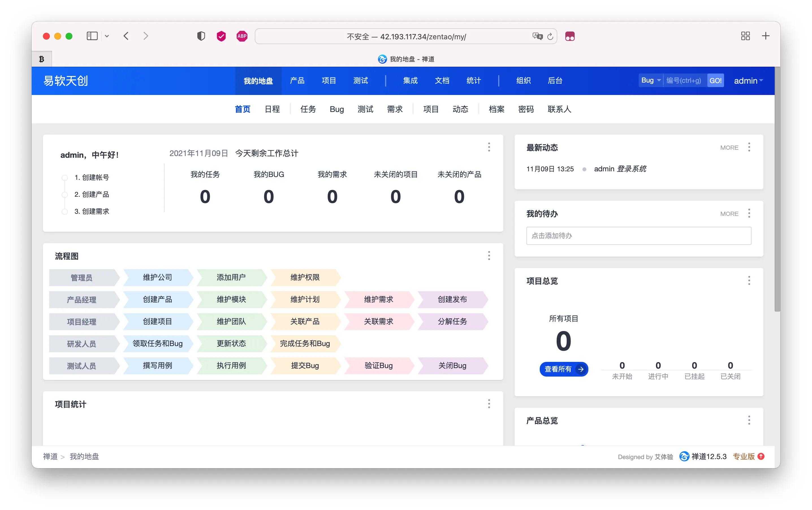Open 产品 in main navigation
Image resolution: width=812 pixels, height=510 pixels.
(297, 81)
